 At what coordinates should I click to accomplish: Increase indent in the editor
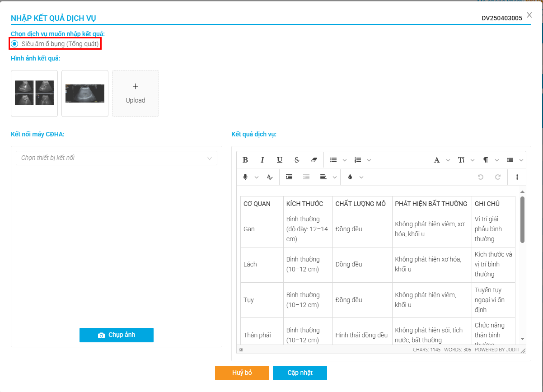289,177
